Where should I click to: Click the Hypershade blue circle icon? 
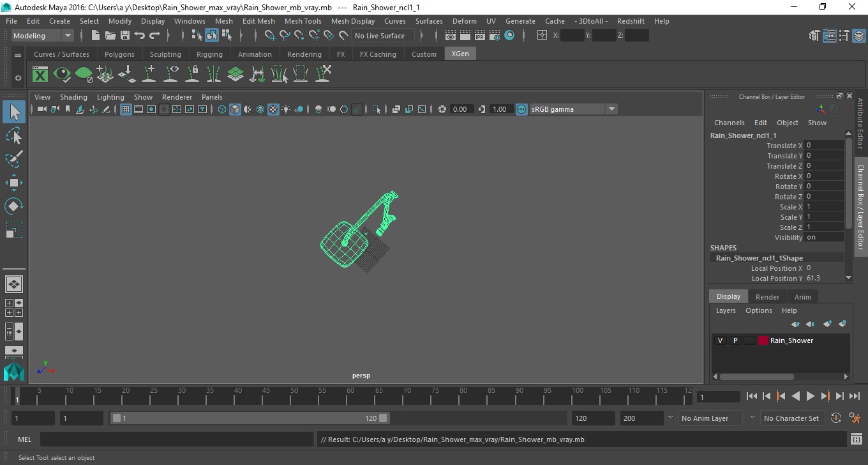[509, 36]
